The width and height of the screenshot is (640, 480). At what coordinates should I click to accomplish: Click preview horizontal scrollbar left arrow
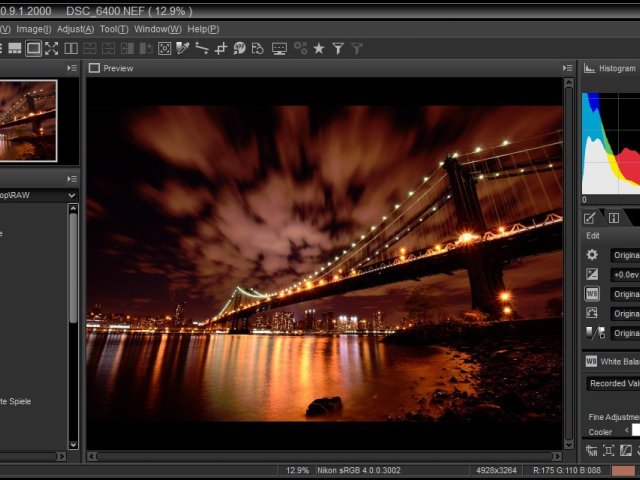[92, 456]
